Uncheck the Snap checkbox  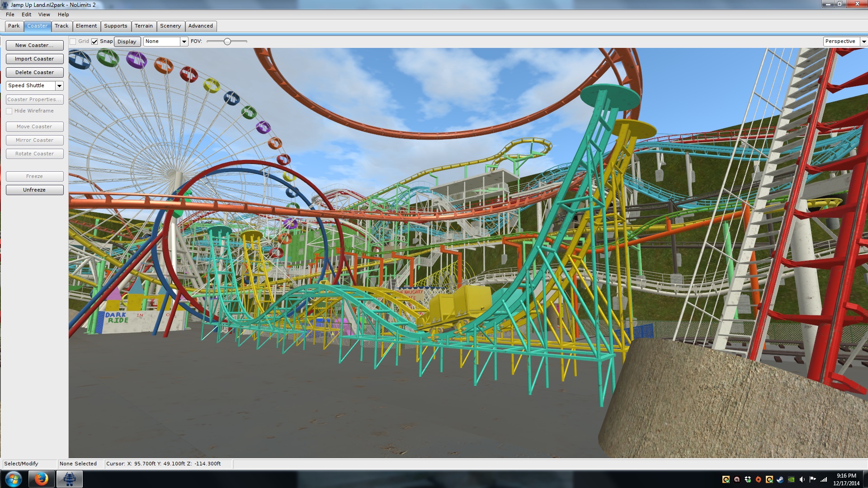tap(94, 42)
